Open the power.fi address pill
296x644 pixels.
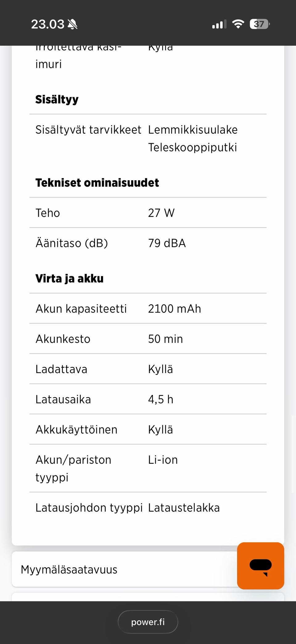tap(148, 622)
